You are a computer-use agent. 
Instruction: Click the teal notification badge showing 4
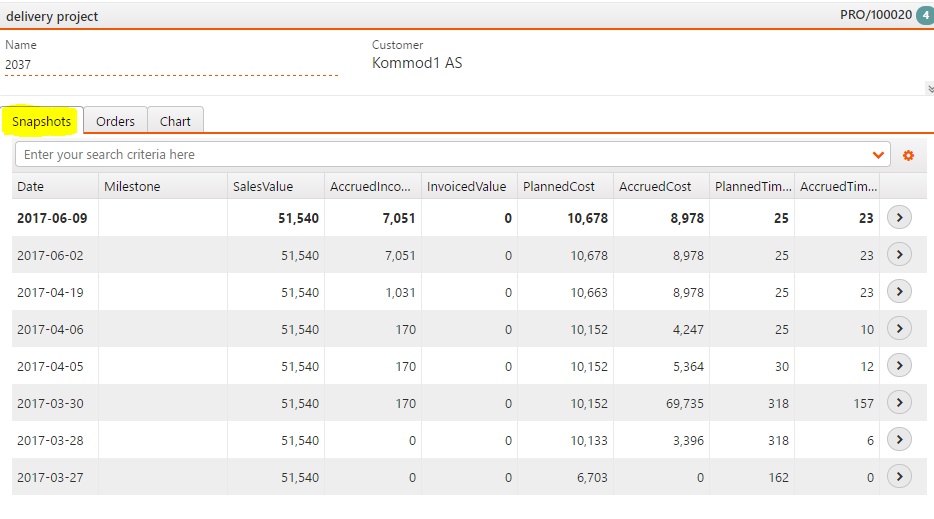(x=926, y=15)
